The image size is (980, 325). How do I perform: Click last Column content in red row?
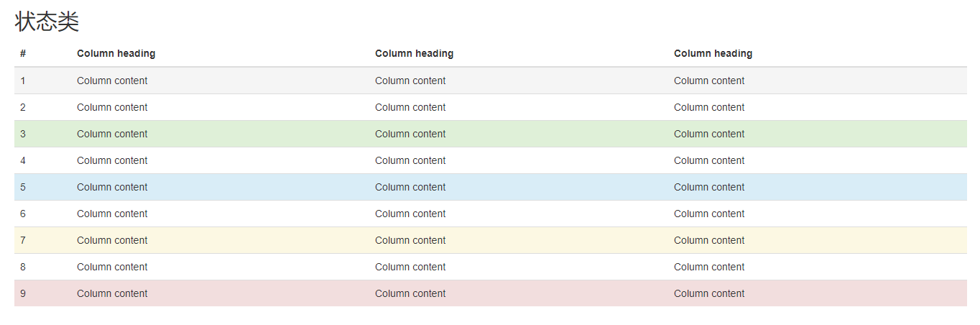pos(709,293)
